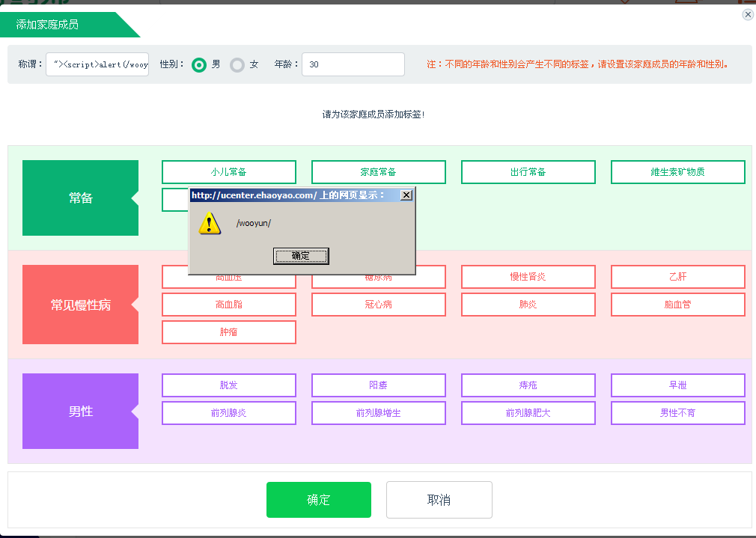Choose the 早泄 tag
The image size is (756, 538).
pyautogui.click(x=678, y=385)
